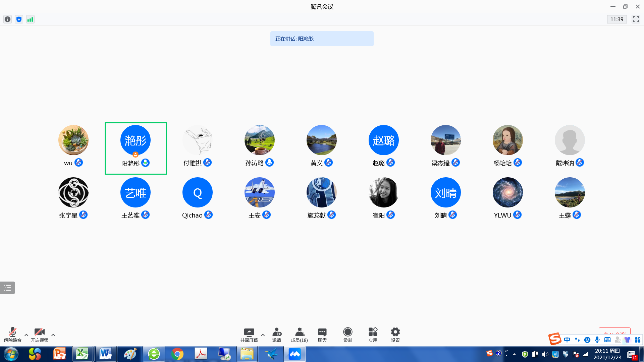This screenshot has height=362, width=644.
Task: Click the list panel button at left edge
Action: coord(7,288)
